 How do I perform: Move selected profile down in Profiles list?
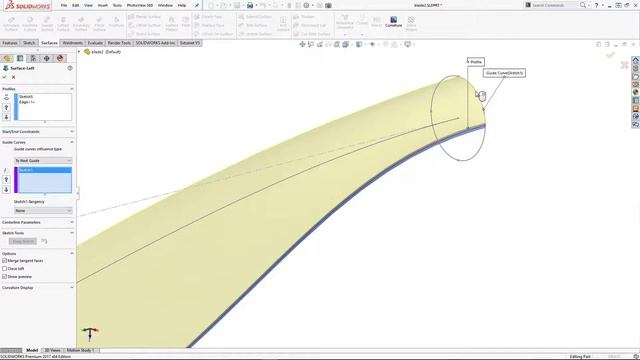tap(6, 117)
